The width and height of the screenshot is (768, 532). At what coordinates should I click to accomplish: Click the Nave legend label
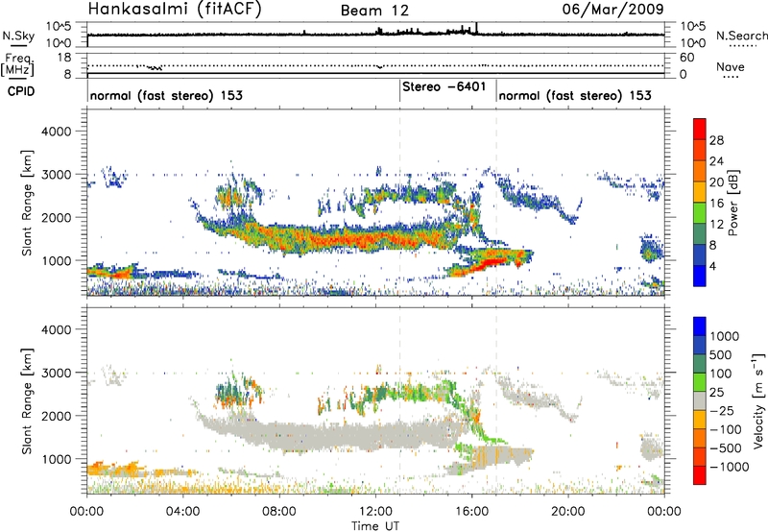730,66
